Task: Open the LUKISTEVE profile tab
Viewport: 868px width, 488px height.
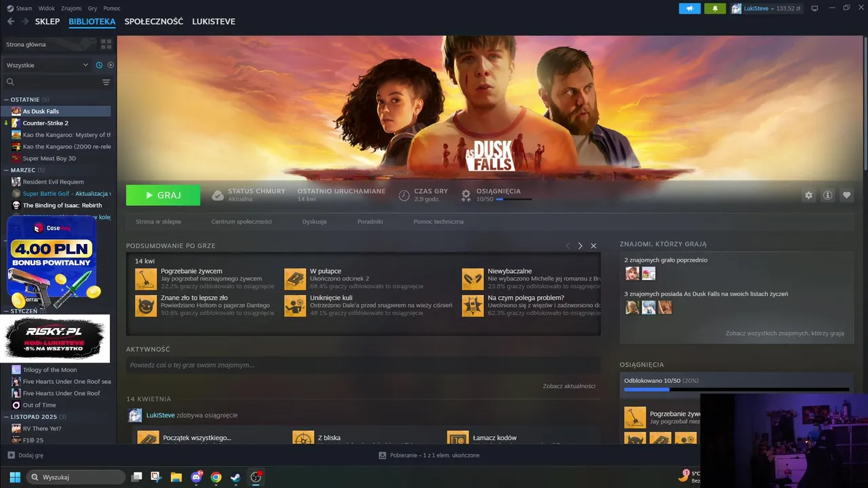Action: (214, 22)
